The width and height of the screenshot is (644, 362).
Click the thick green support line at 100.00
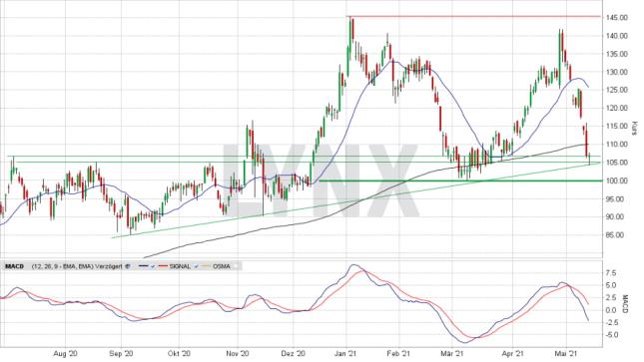pyautogui.click(x=460, y=181)
